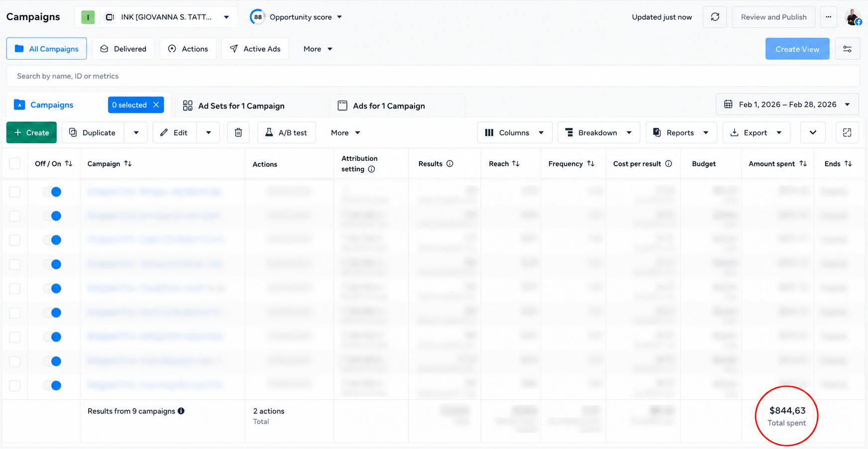
Task: Click the green Create button
Action: 31,132
